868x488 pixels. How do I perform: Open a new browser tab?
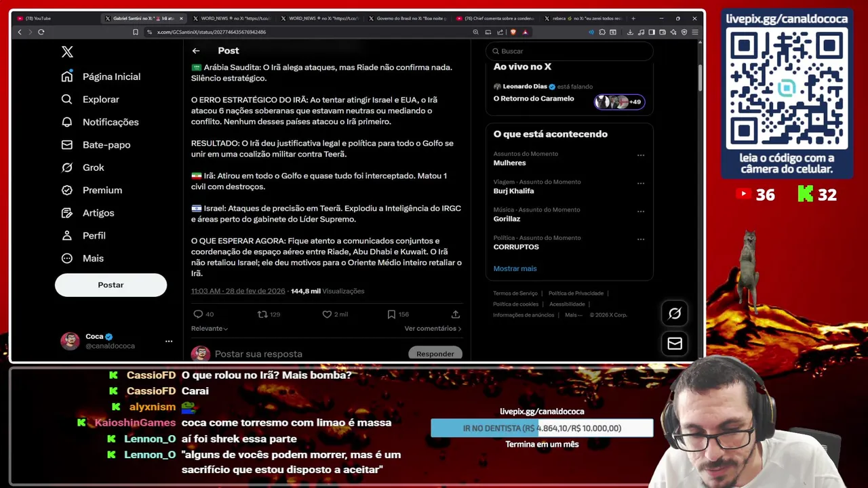(633, 18)
